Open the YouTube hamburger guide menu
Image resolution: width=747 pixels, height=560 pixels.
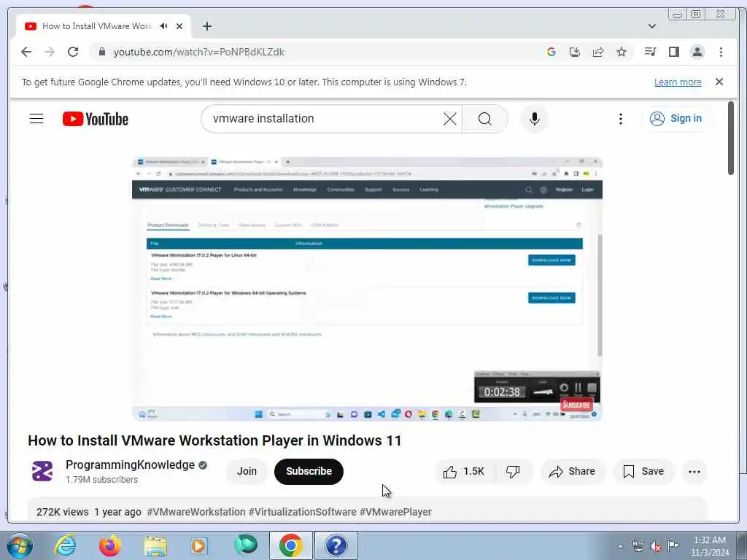[36, 119]
